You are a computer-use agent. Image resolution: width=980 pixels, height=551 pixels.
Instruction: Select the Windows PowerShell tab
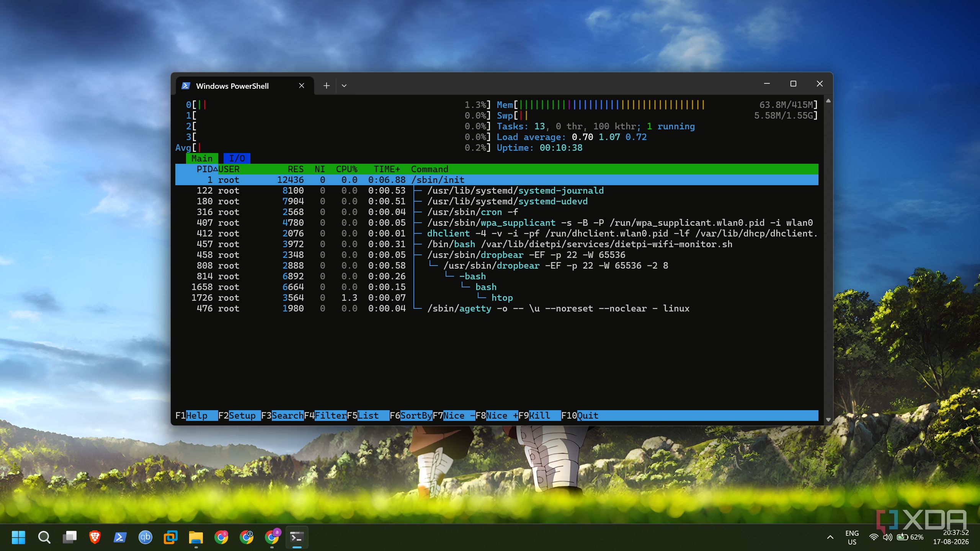(x=245, y=86)
